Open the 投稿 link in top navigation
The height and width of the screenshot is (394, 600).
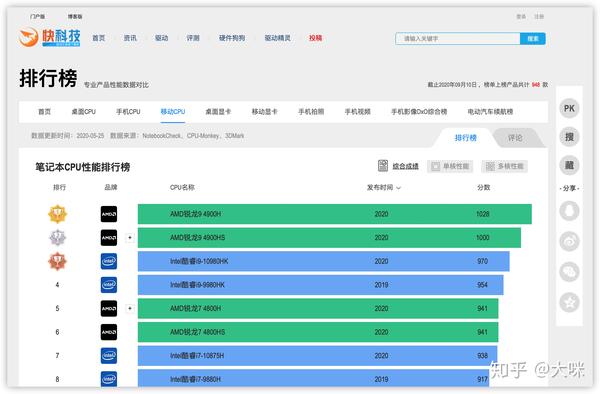click(315, 38)
